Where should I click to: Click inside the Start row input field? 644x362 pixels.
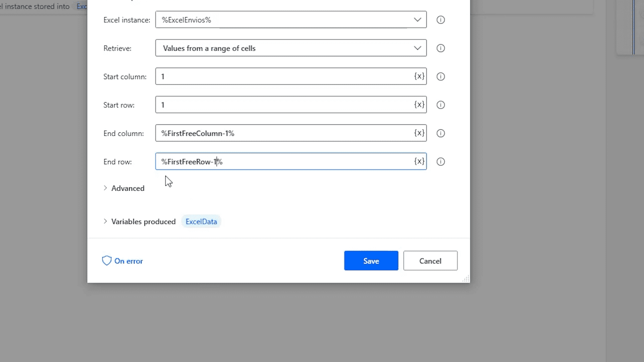coord(282,105)
